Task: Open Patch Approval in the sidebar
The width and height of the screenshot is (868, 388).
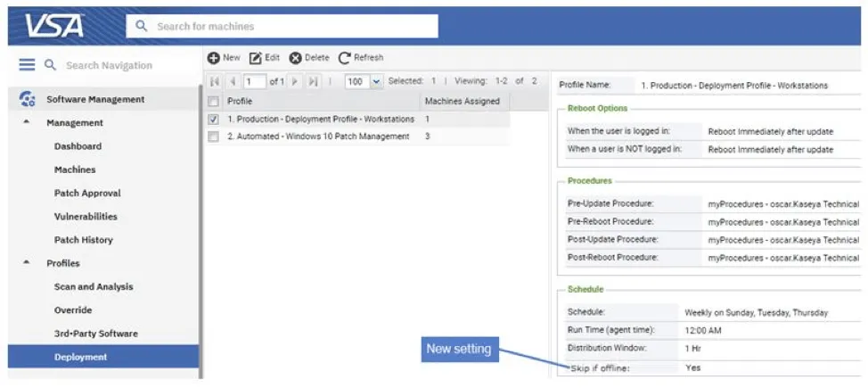Action: (87, 193)
